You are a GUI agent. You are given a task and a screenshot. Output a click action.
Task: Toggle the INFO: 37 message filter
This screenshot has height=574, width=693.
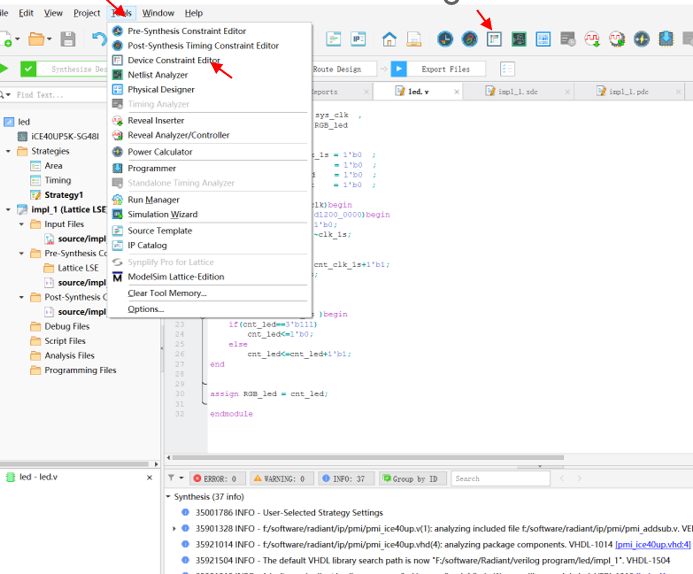click(x=346, y=479)
